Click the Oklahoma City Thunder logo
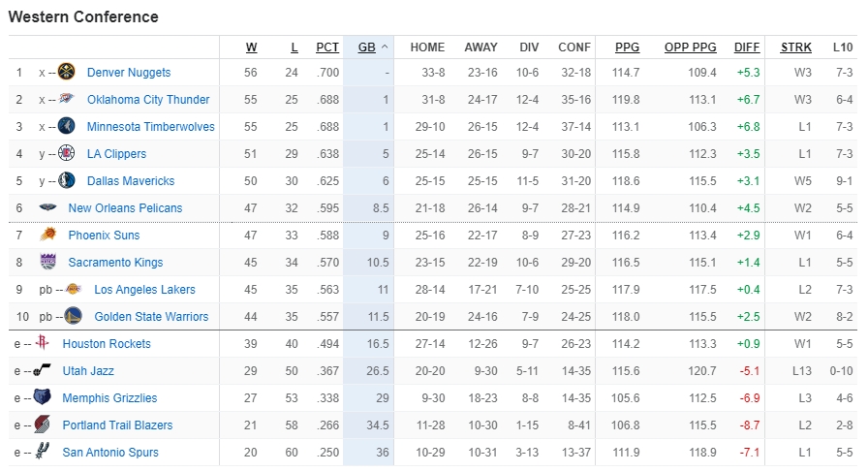The height and width of the screenshot is (472, 868). pos(67,100)
